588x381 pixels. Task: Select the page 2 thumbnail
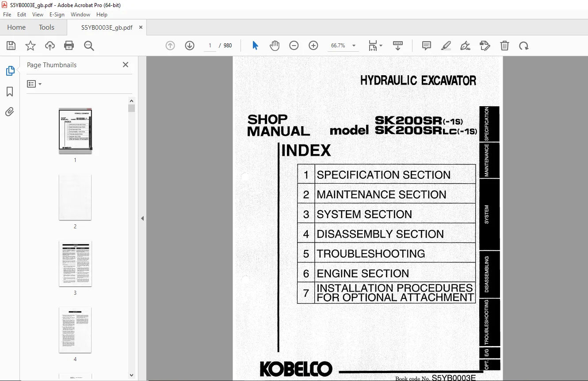[x=75, y=197]
